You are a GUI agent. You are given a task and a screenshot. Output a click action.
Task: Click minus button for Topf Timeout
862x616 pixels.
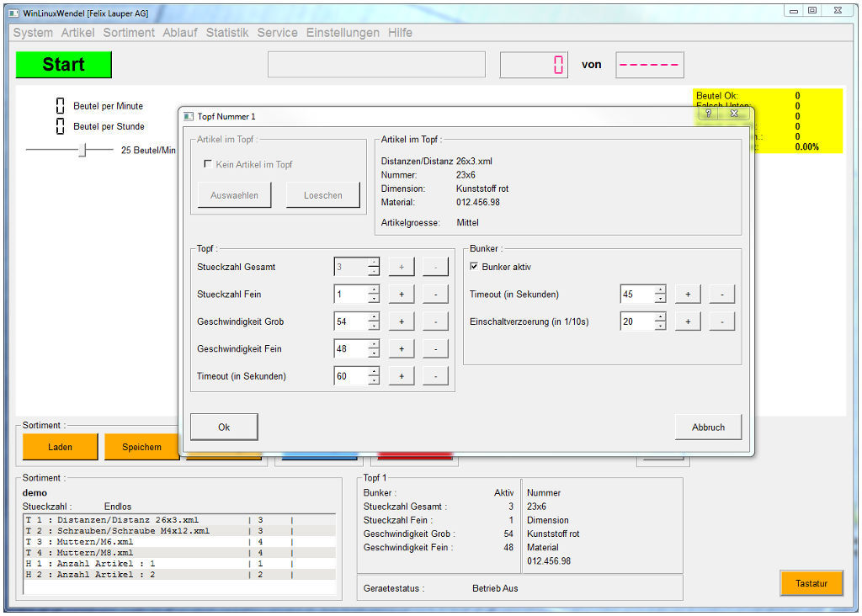click(x=435, y=376)
